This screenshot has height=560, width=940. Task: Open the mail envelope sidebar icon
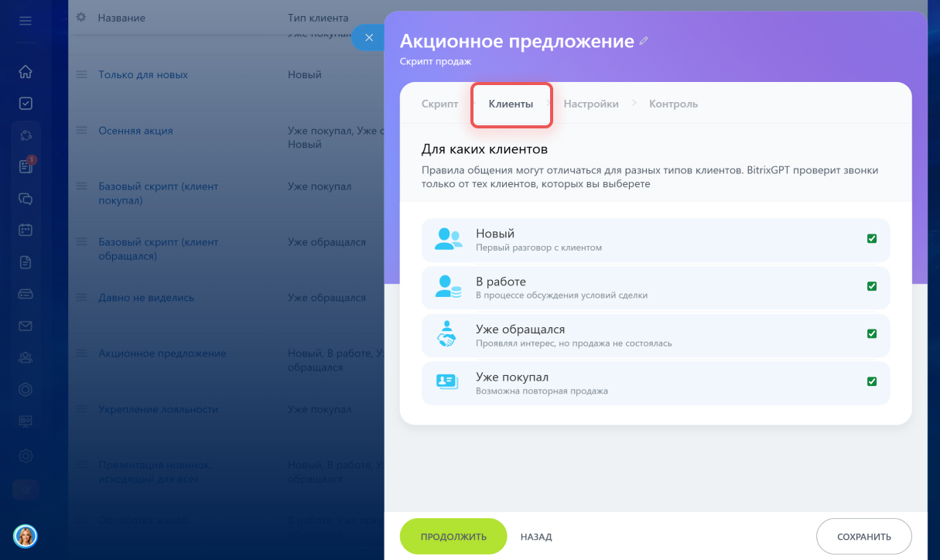(x=26, y=326)
